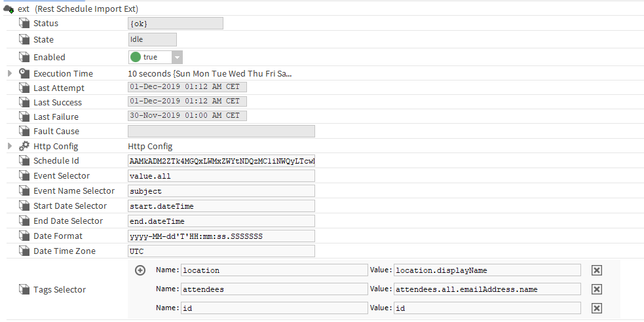Click the clock icon next to Execution Time
Screen dimensions: 644x322
pyautogui.click(x=24, y=73)
